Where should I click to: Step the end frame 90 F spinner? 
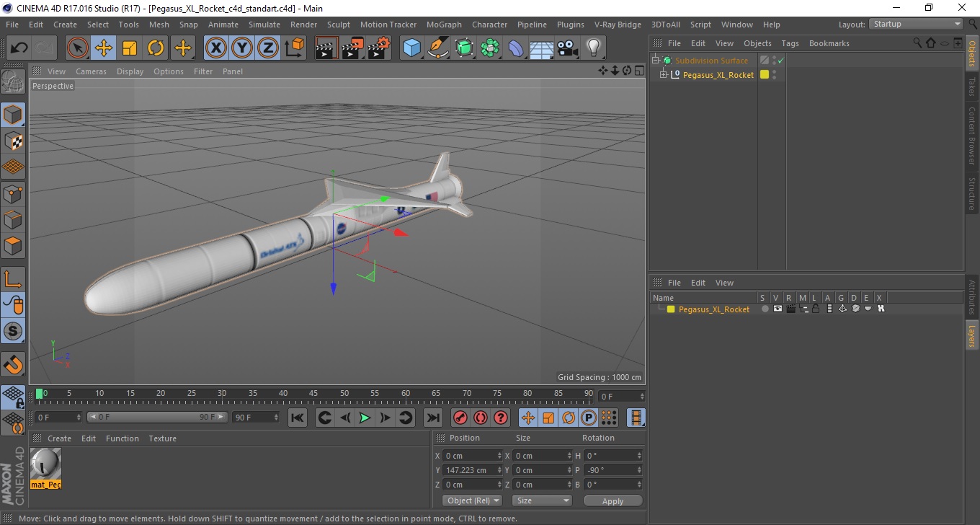coord(276,418)
